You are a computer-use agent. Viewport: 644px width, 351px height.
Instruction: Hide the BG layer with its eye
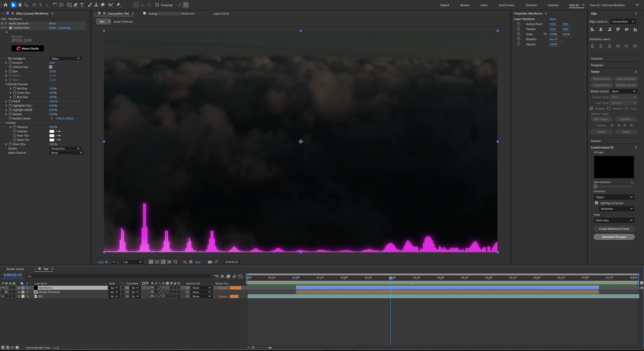pos(3,296)
